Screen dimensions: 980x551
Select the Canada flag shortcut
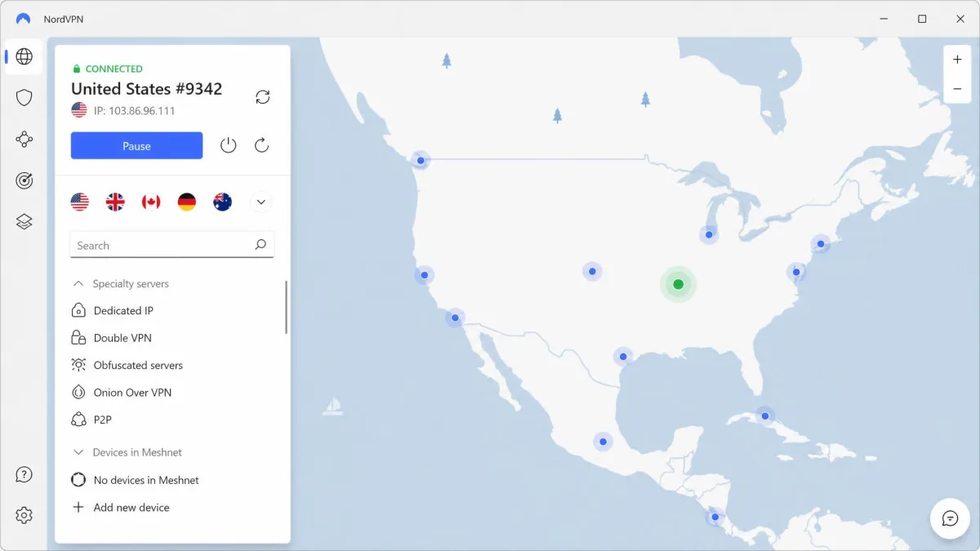point(151,202)
